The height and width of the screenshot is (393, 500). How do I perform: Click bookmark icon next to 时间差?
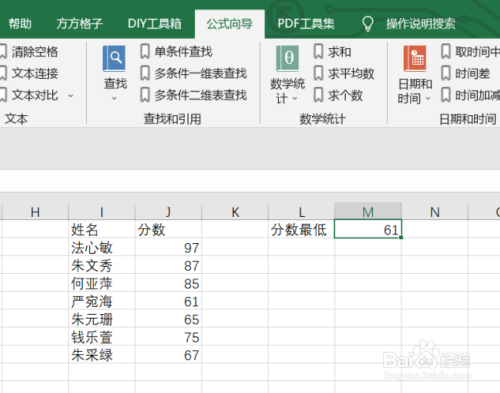tap(446, 73)
